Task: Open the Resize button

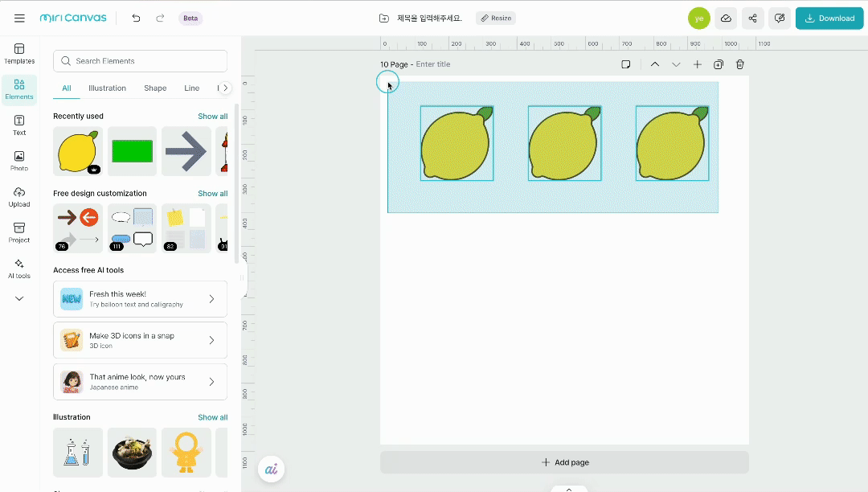Action: pos(496,18)
